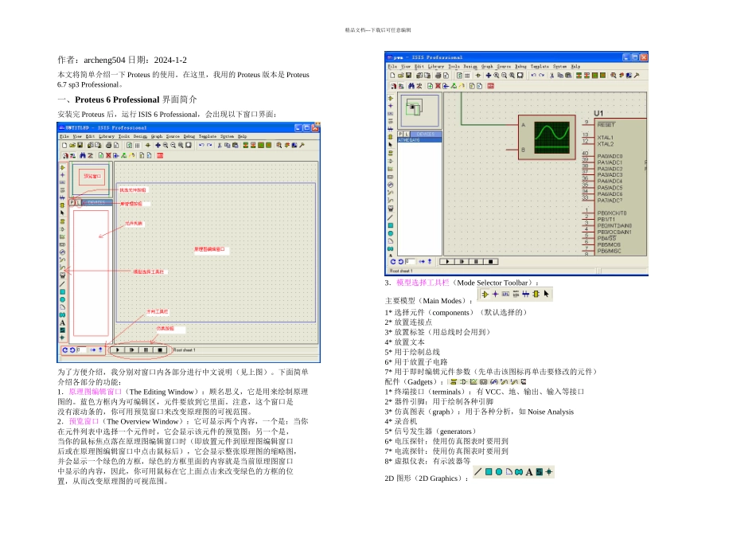Select Component mode icon in UNTITLED window sidebar
The width and height of the screenshot is (756, 535).
point(62,167)
